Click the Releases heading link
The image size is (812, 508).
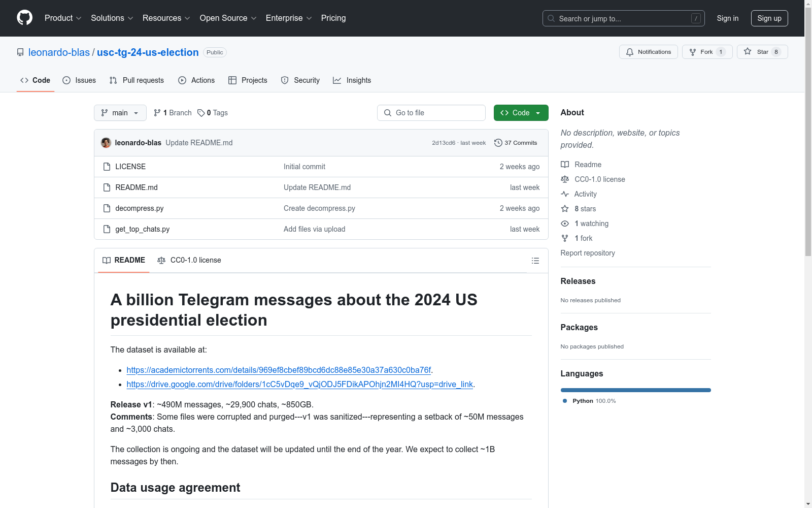click(x=578, y=281)
